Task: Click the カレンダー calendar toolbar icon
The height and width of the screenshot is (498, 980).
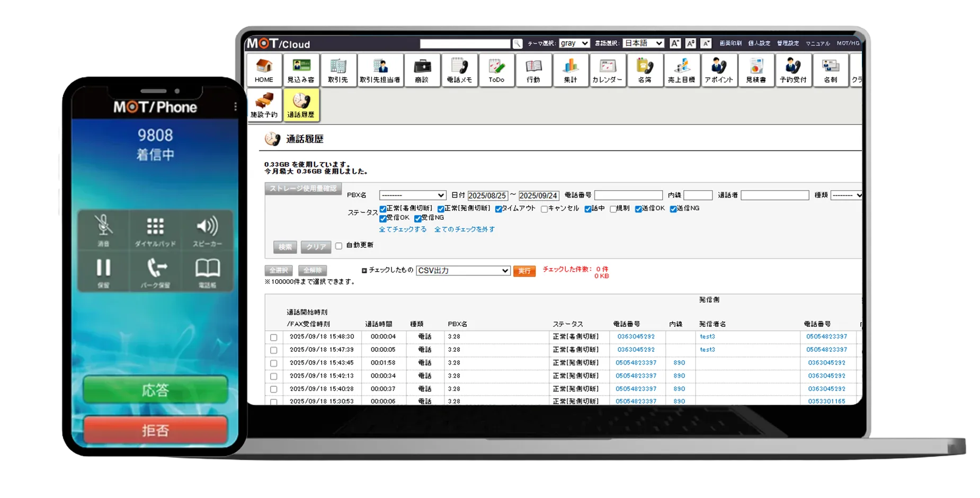Action: point(607,70)
